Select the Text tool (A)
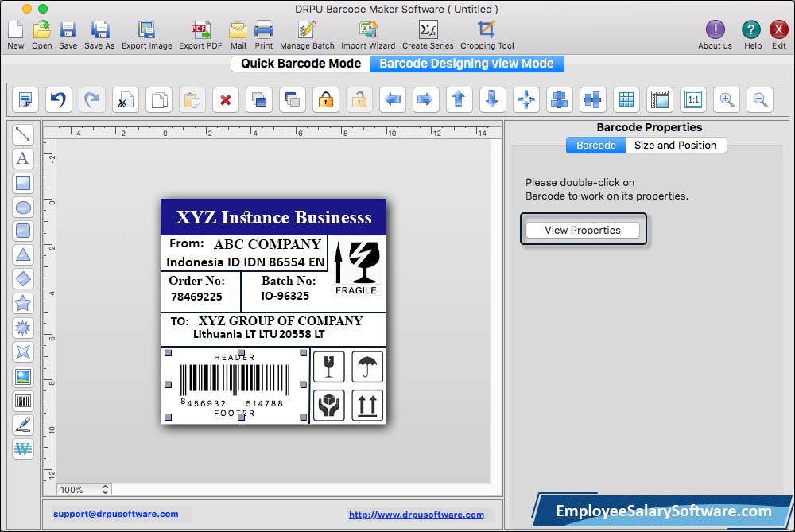This screenshot has height=532, width=795. pos(23,158)
